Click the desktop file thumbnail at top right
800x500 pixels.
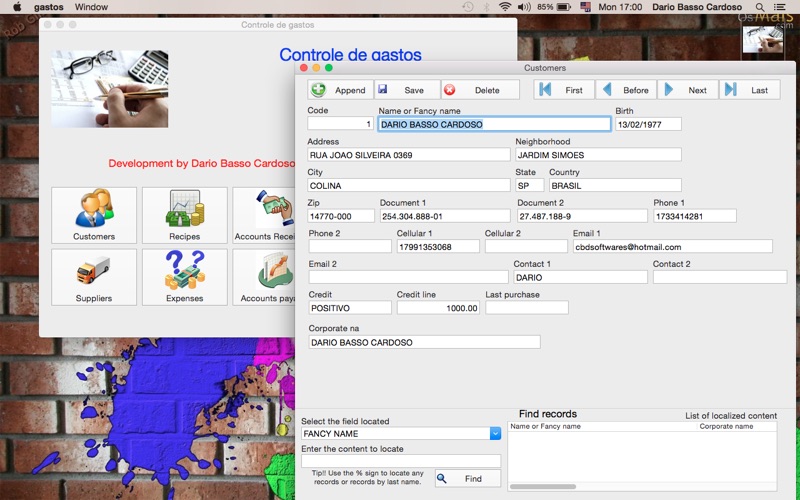click(763, 40)
